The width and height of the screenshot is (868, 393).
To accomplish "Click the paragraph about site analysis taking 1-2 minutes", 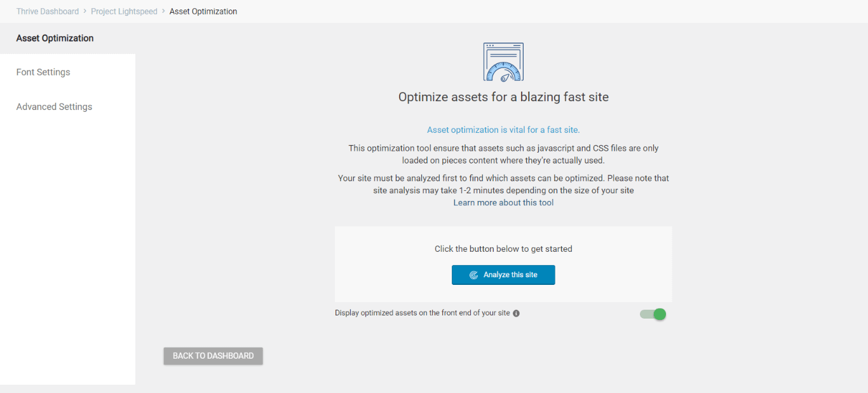I will [503, 184].
